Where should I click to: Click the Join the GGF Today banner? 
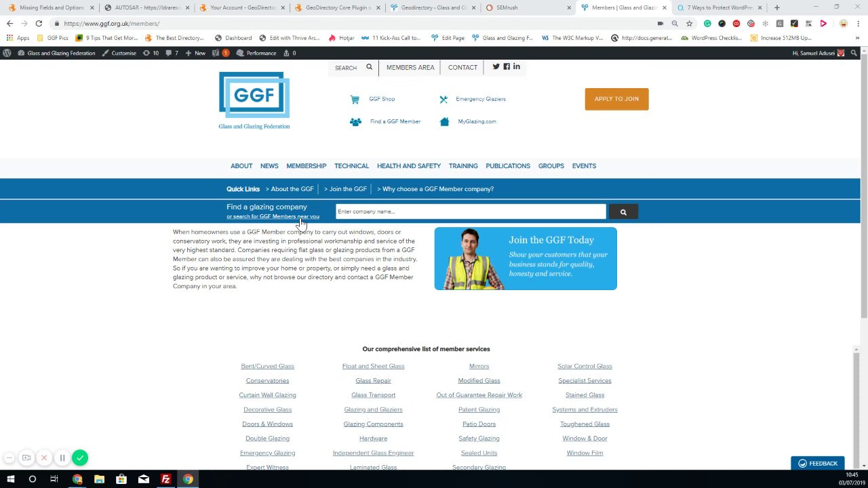pos(526,259)
